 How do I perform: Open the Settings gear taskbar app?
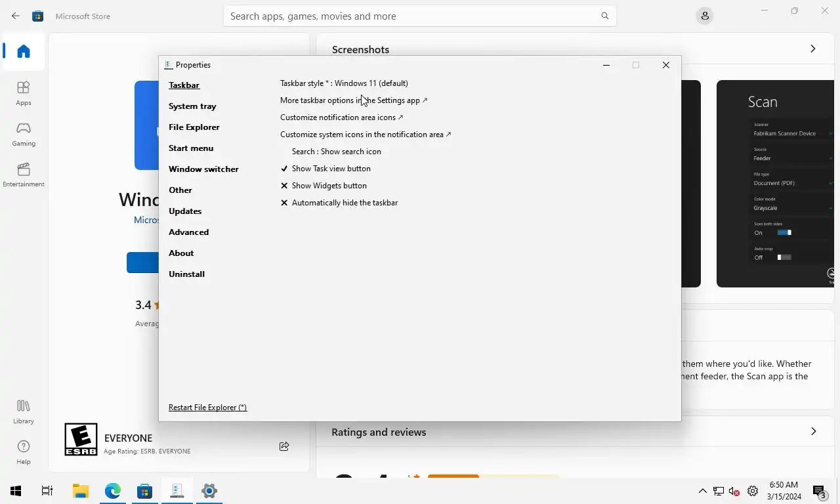point(209,491)
